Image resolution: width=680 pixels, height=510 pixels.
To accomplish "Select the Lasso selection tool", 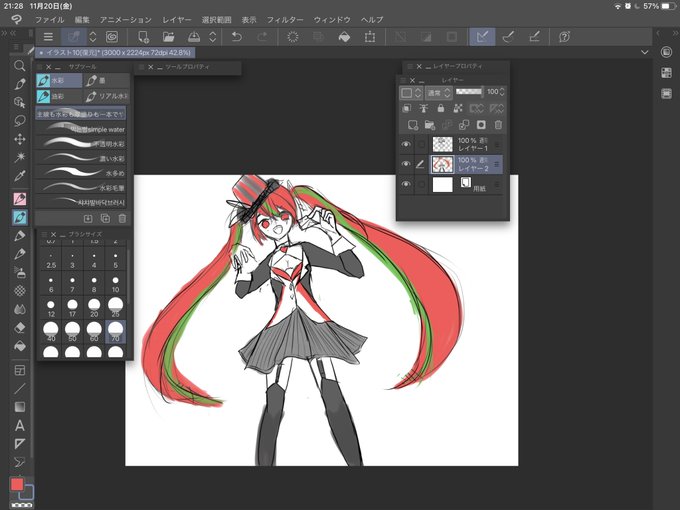I will coord(20,121).
